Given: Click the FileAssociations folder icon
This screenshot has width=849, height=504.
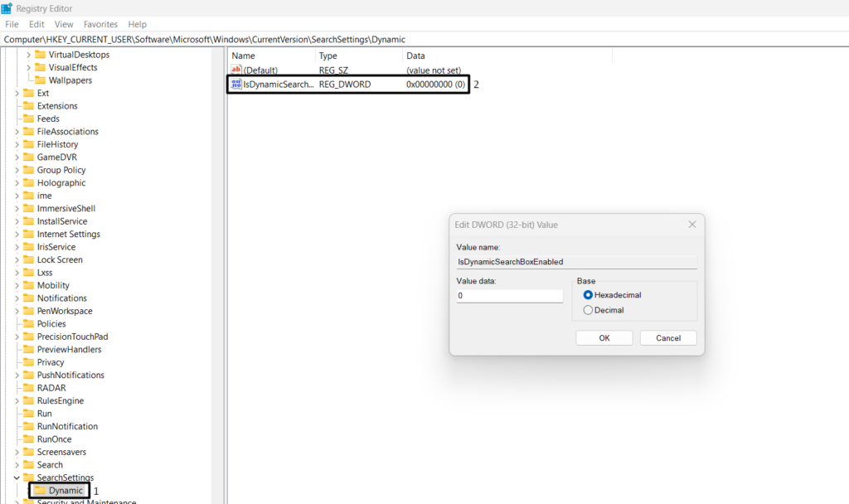Looking at the screenshot, I should coord(29,131).
